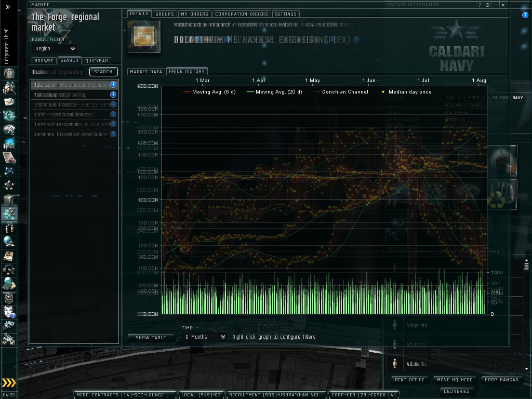
Task: Switch to the Details tab
Action: coord(139,14)
